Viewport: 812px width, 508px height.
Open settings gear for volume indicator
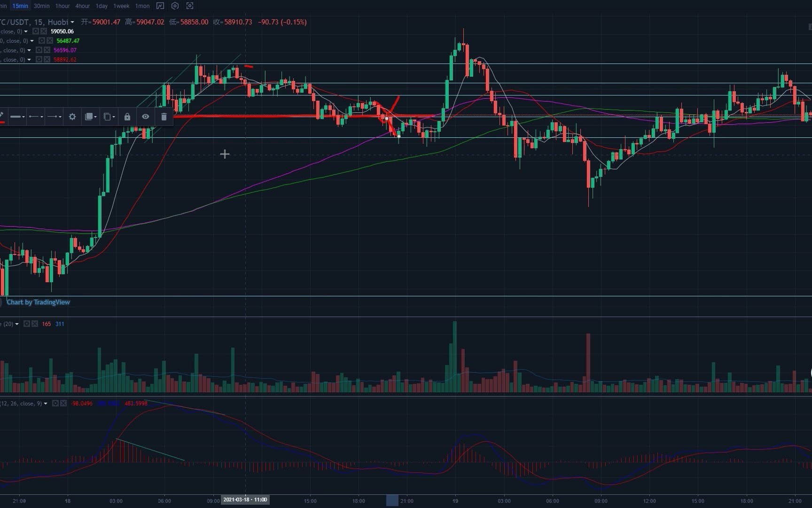tap(27, 324)
